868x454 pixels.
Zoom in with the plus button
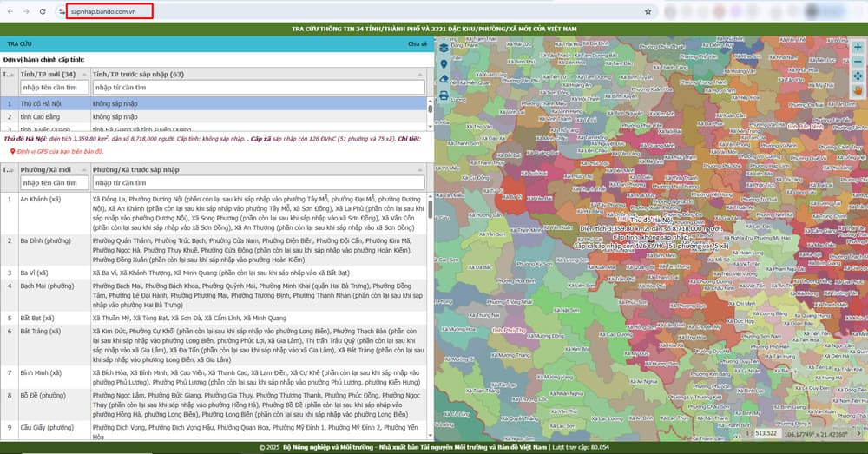coord(858,47)
